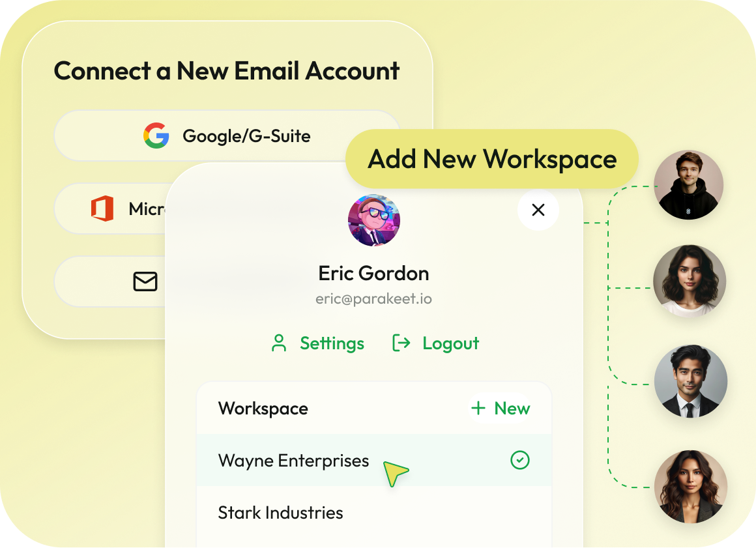Select the Wayne Enterprises workspace
The height and width of the screenshot is (548, 756).
373,460
